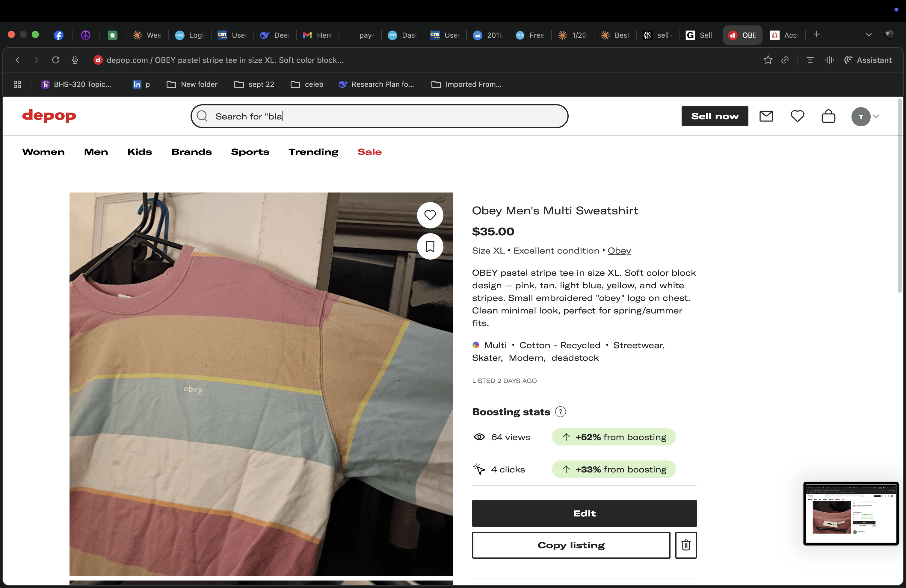Switch to the Adobe Acc tab
Viewport: 906px width, 588px height.
785,35
